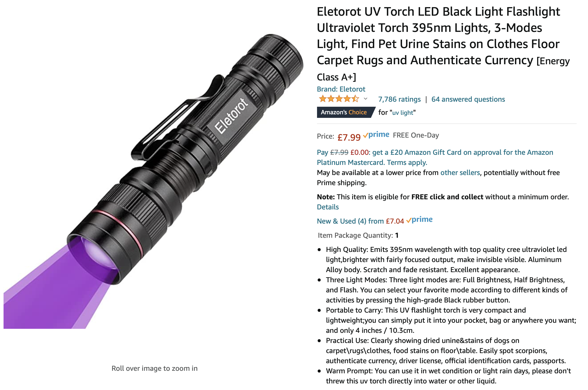View offers from other sellers
Screen dimensions: 588x390
(460, 172)
